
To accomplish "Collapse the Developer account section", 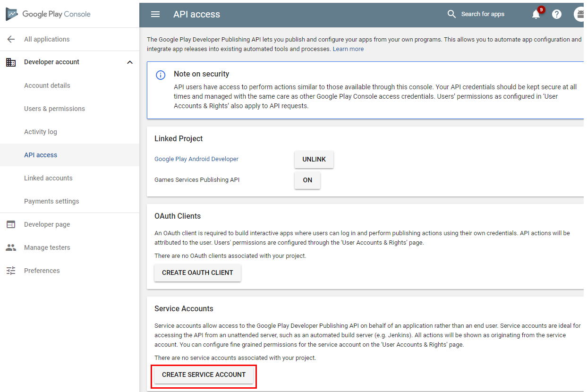I will pos(129,62).
